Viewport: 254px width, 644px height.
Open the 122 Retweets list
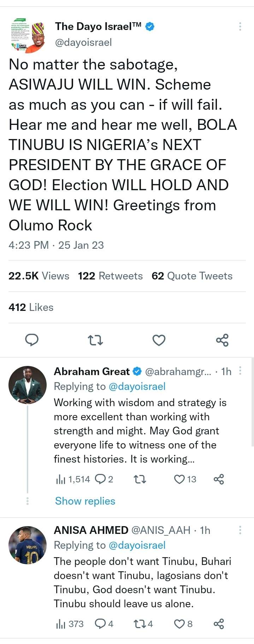tap(110, 276)
